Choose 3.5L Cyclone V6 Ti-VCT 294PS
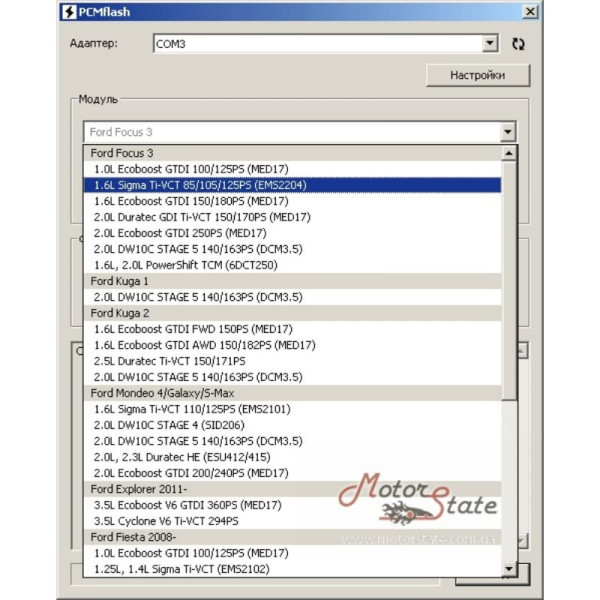This screenshot has height=600, width=600. tap(166, 521)
